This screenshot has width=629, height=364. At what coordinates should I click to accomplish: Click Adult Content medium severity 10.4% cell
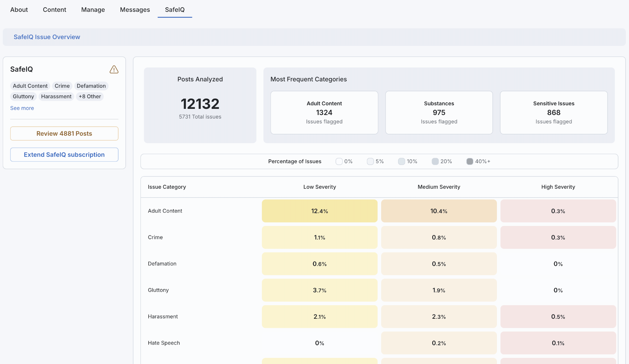pyautogui.click(x=439, y=211)
